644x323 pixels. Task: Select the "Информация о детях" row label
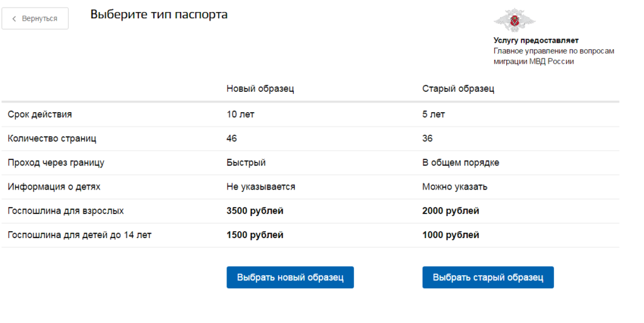pos(54,187)
